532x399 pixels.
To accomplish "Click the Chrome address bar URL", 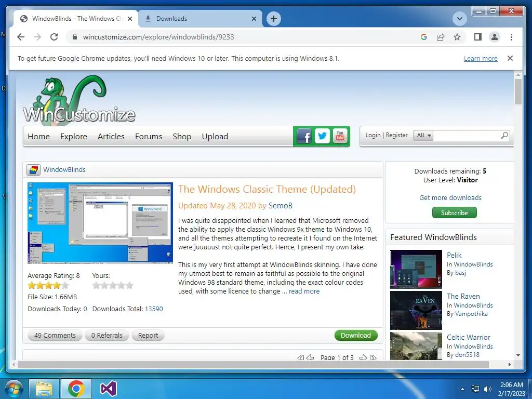I will (158, 37).
